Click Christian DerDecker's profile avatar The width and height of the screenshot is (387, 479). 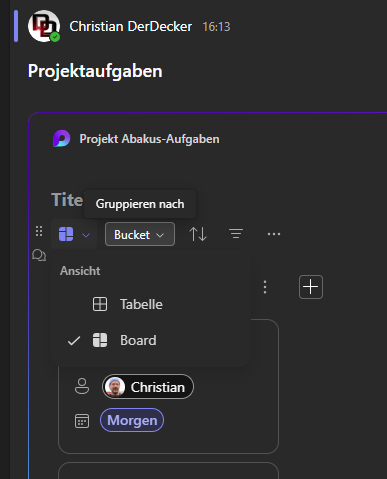pos(44,26)
